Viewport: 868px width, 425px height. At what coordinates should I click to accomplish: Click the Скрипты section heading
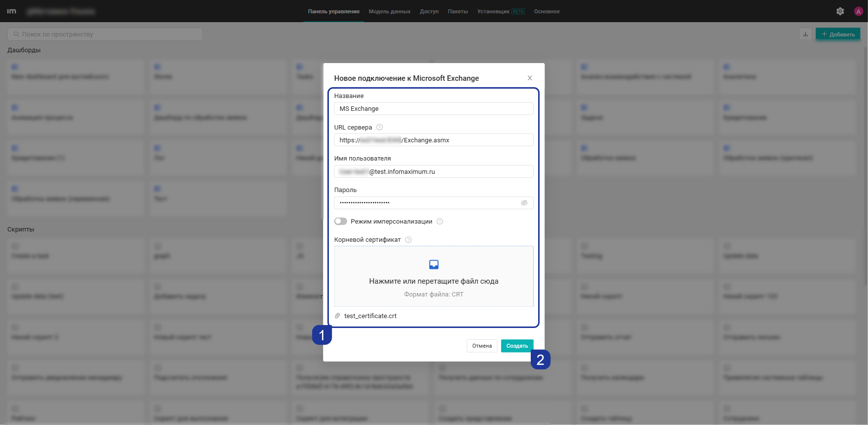(x=21, y=229)
